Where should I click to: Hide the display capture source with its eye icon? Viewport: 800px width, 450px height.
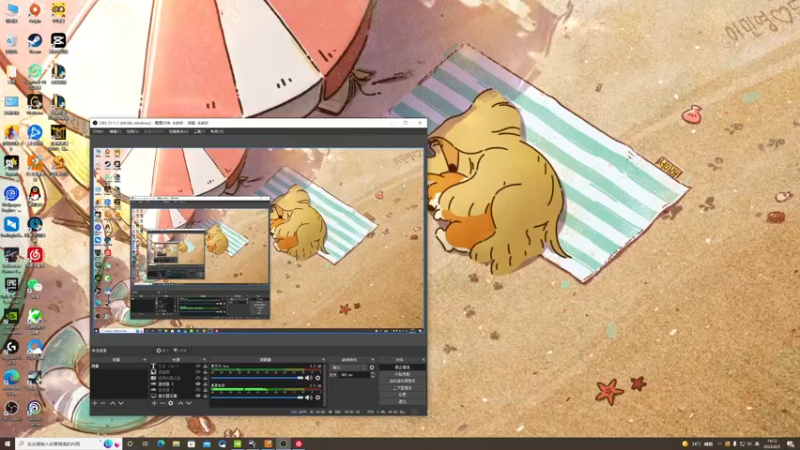[198, 396]
